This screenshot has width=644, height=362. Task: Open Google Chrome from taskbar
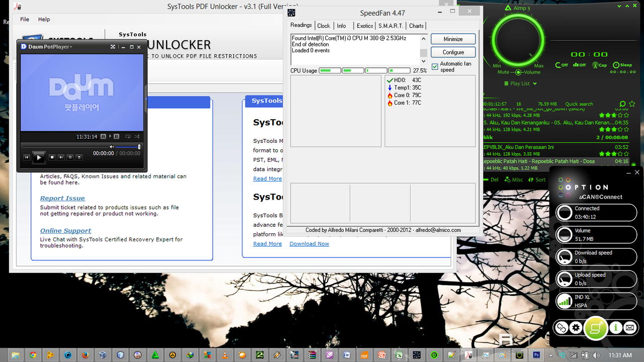pos(33,354)
